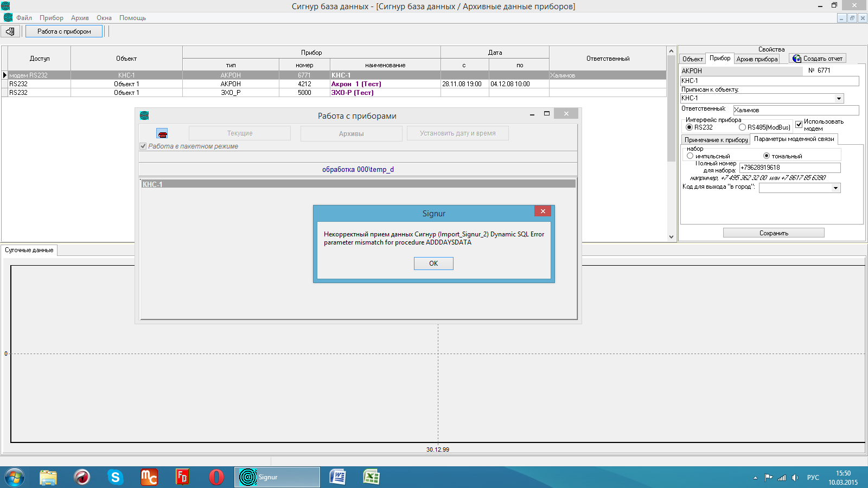868x488 pixels.
Task: Open the Код для выхода в город dropdown
Action: [x=835, y=188]
